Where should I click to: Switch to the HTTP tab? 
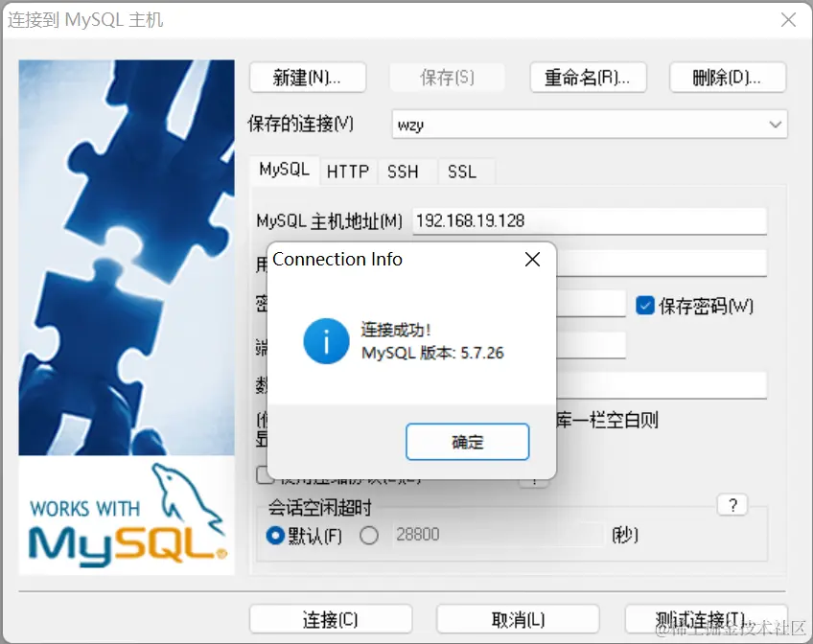click(x=348, y=172)
